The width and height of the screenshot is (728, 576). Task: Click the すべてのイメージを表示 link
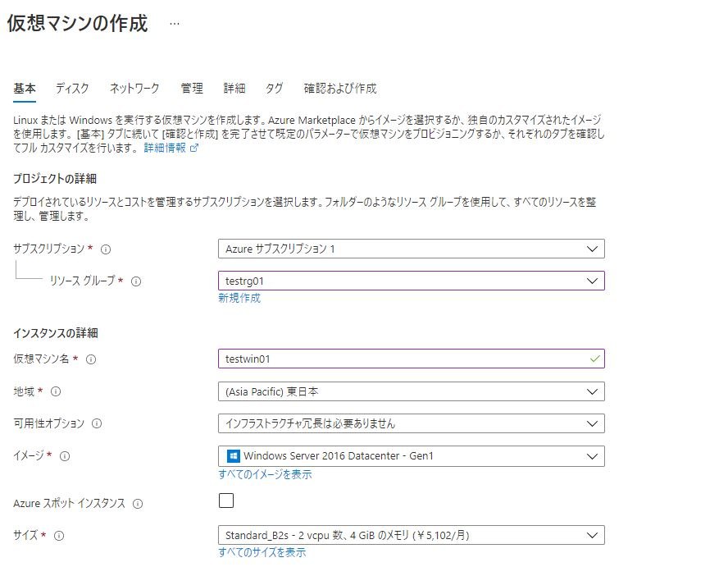265,475
